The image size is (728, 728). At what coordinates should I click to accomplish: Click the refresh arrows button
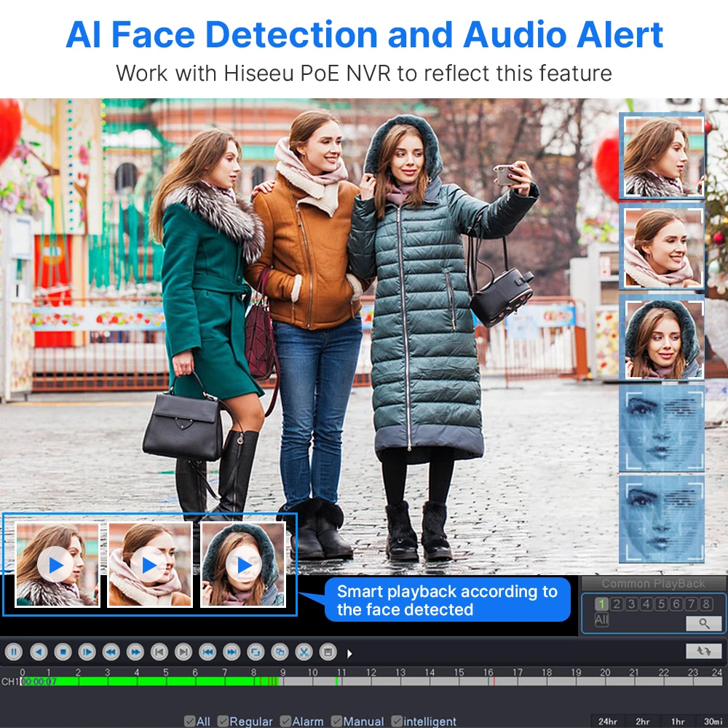(703, 651)
